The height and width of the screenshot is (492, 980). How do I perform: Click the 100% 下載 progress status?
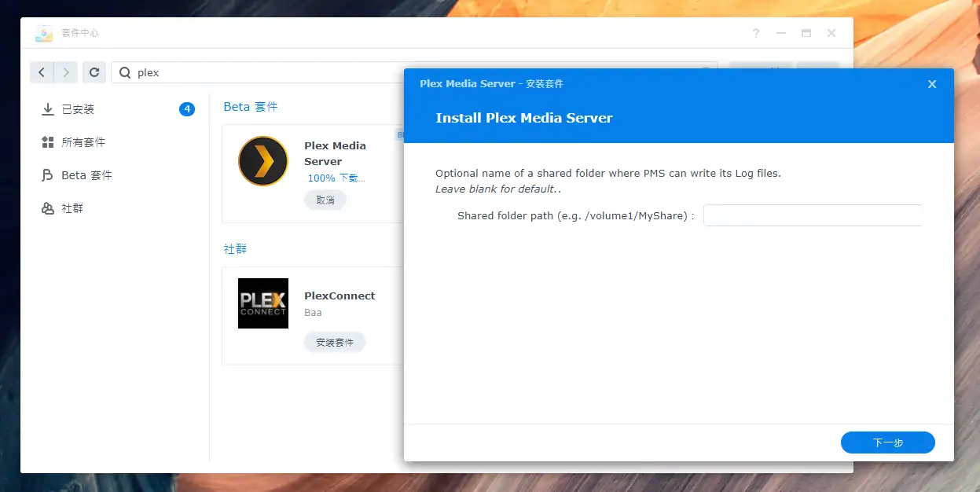(336, 178)
